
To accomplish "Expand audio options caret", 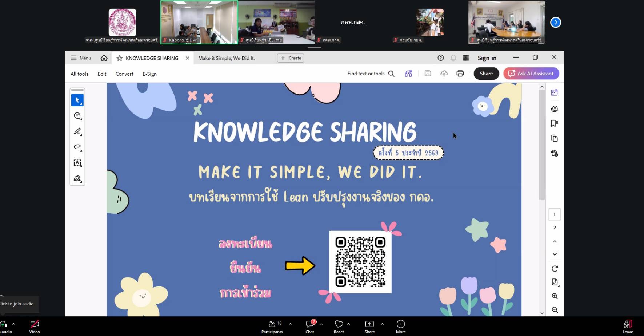I will (x=14, y=324).
